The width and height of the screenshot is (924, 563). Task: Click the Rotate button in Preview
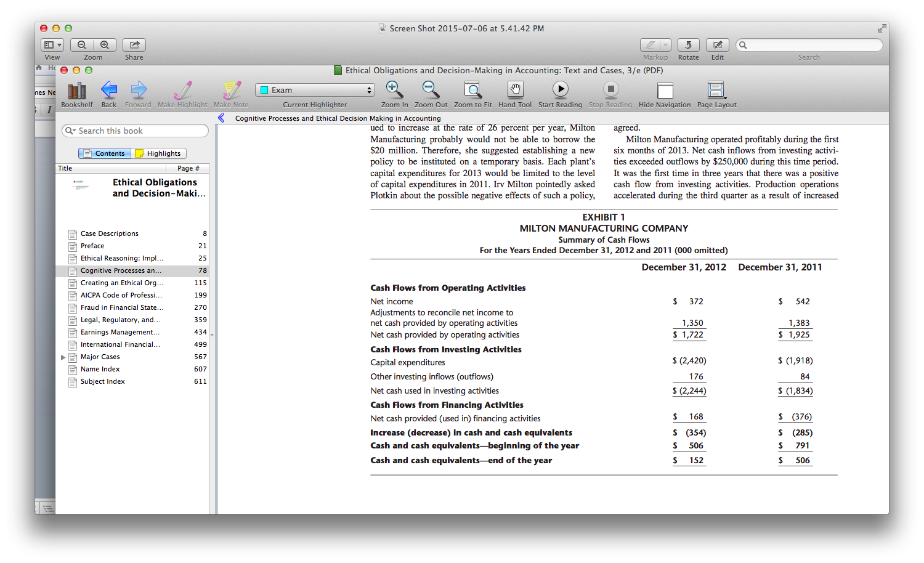[688, 45]
